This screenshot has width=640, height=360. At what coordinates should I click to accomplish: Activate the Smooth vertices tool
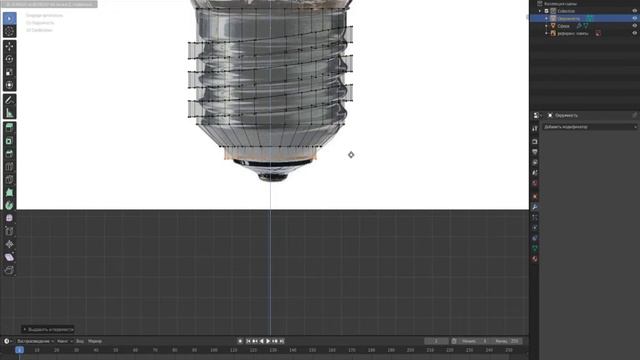9,218
